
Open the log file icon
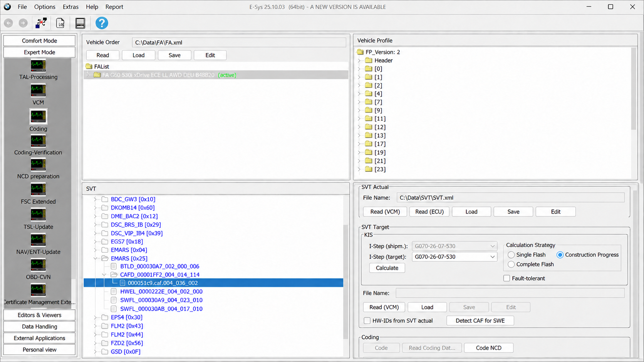(60, 23)
